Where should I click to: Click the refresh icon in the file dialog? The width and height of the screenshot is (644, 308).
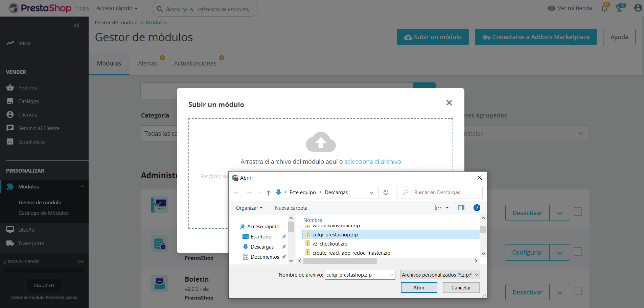coord(386,192)
